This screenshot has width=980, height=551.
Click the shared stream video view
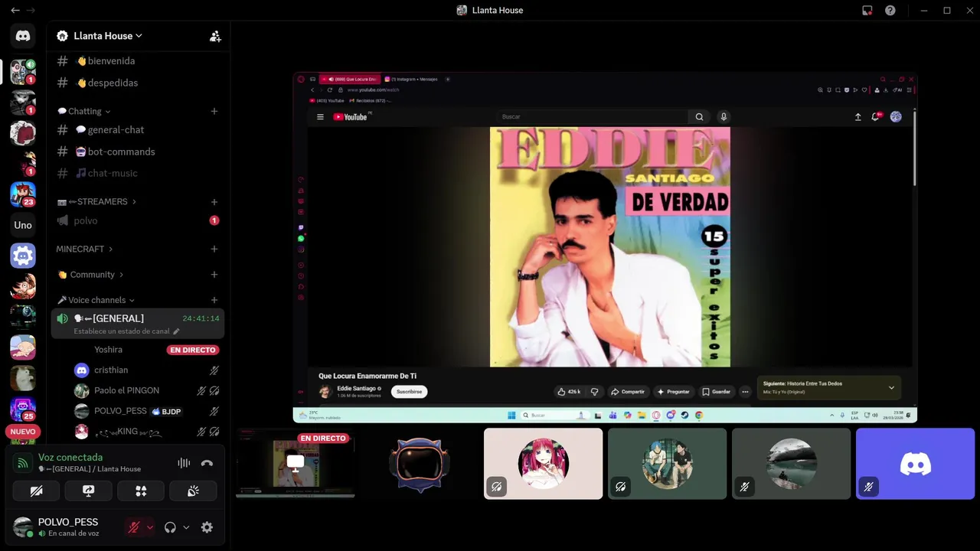tap(605, 247)
